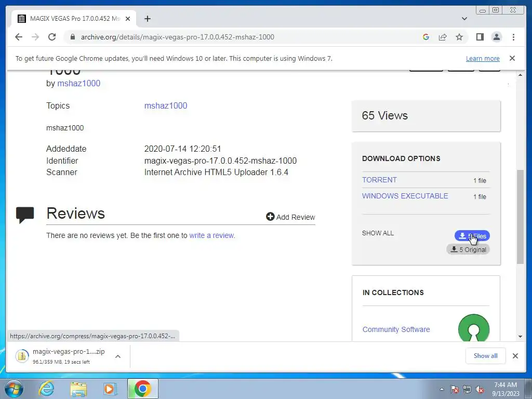
Task: Open a new tab with the plus button
Action: [x=147, y=19]
